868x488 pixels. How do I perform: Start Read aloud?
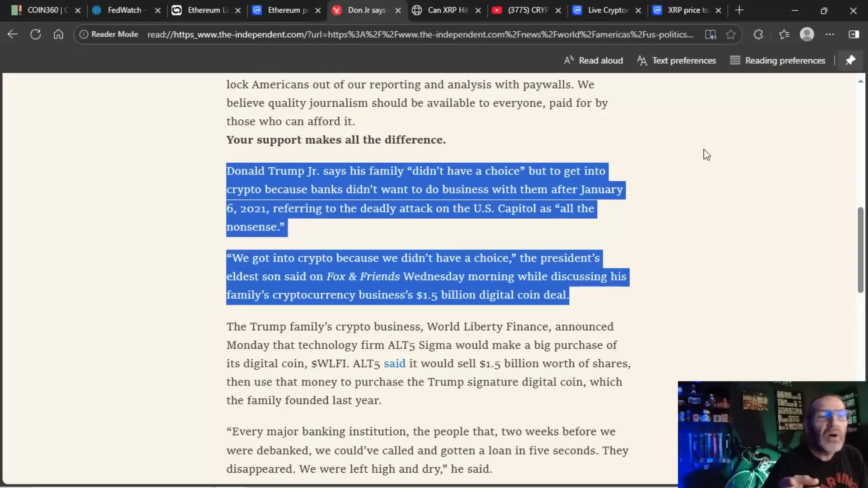[x=593, y=61]
